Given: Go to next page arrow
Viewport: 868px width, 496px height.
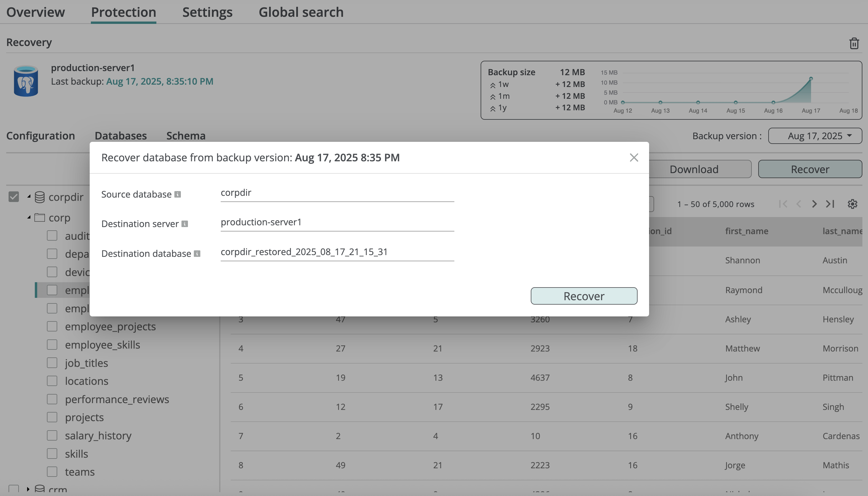Looking at the screenshot, I should tap(814, 204).
